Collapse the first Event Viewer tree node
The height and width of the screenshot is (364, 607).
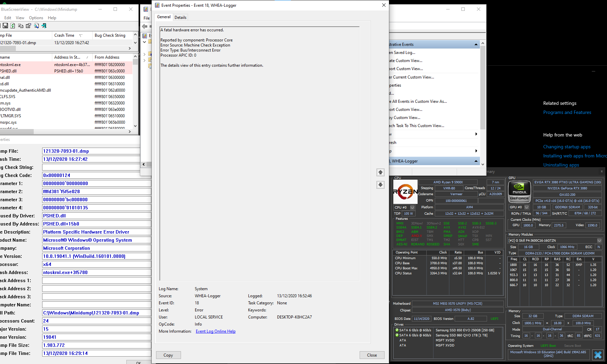(x=145, y=42)
